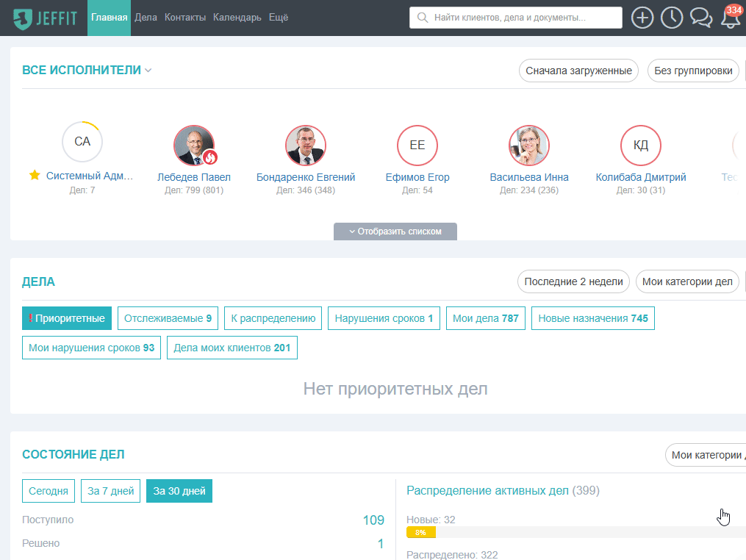Screen dimensions: 746x560
Task: Open the clock time-tracking icon
Action: (671, 18)
